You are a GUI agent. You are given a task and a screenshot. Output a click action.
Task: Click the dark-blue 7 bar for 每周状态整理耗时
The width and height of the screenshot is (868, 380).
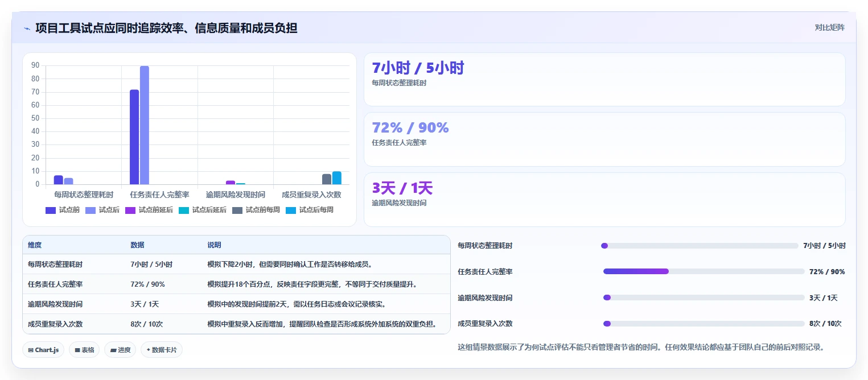[x=58, y=180]
